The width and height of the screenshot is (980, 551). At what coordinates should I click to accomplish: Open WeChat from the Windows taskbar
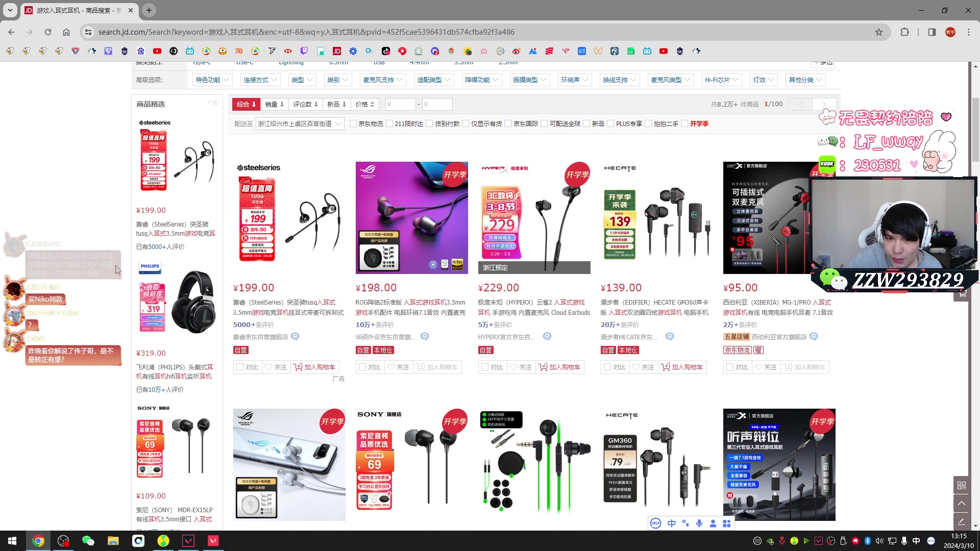(88, 541)
